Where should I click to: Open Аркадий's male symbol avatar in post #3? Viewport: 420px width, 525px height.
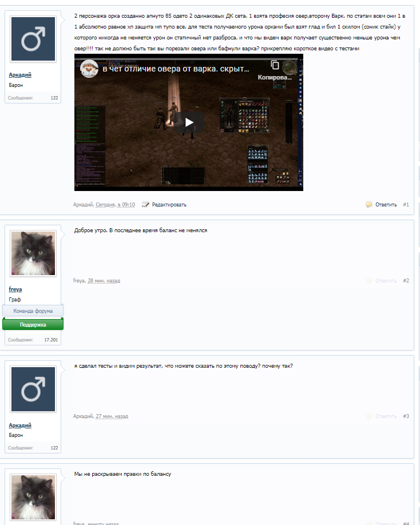[33, 390]
